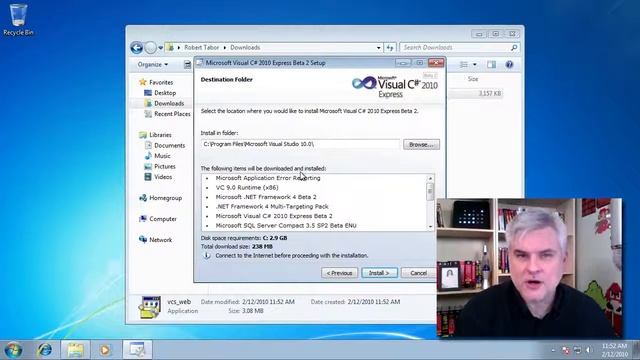The image size is (640, 360).
Task: Click the Cancel button in Setup
Action: point(418,273)
